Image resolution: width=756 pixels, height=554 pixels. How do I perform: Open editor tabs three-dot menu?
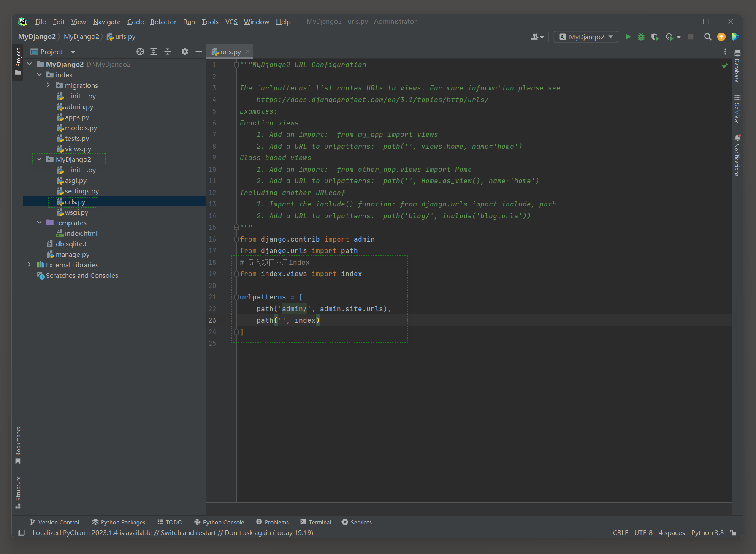725,52
